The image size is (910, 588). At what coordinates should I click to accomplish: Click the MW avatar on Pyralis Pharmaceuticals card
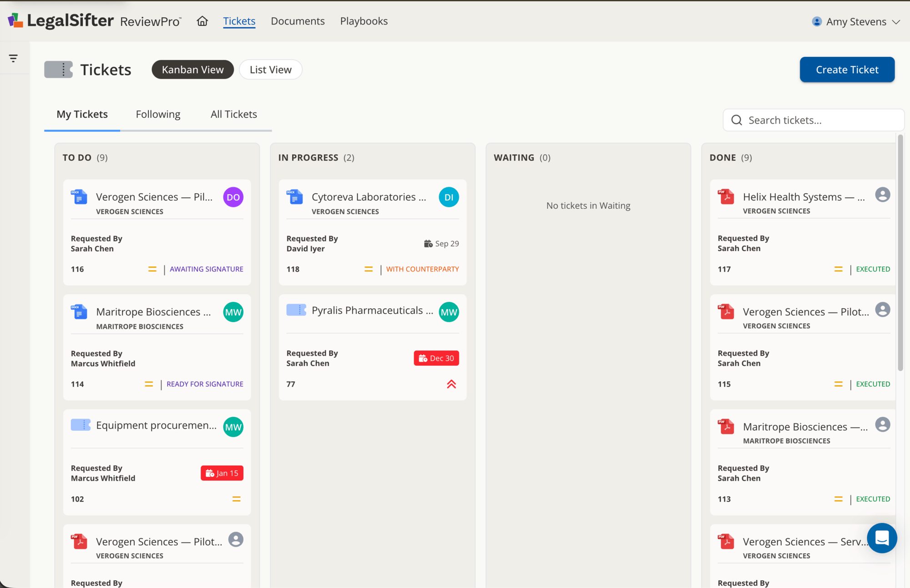click(x=449, y=312)
